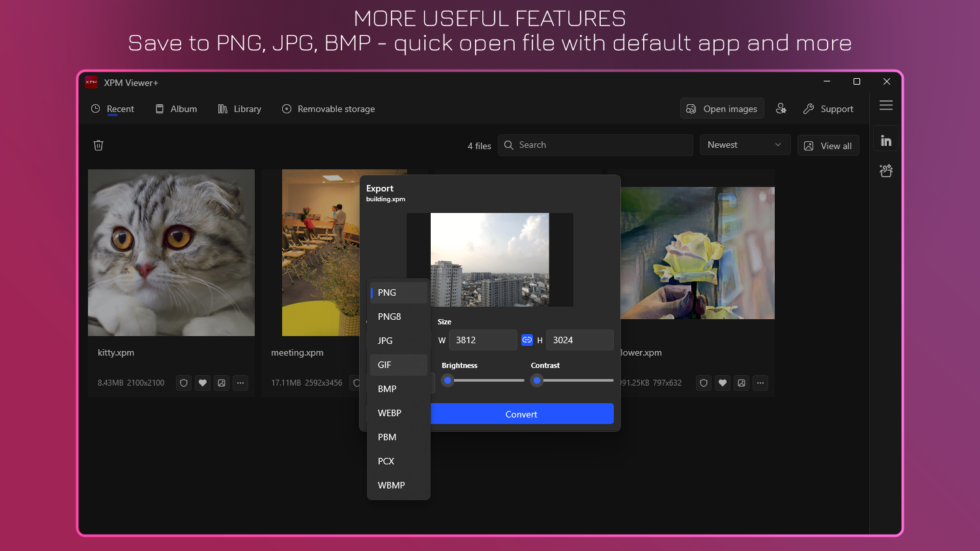Viewport: 980px width, 551px height.
Task: Select WBMP in the format list
Action: click(399, 485)
